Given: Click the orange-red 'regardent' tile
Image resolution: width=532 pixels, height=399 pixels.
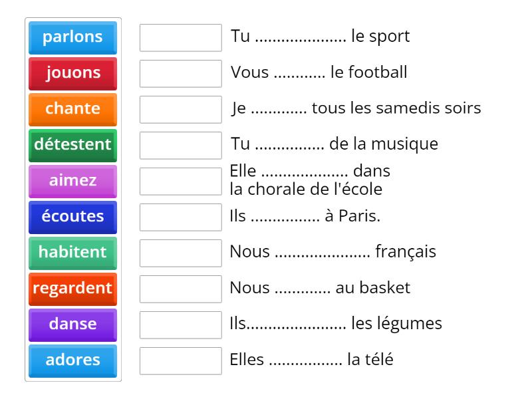Looking at the screenshot, I should [72, 289].
